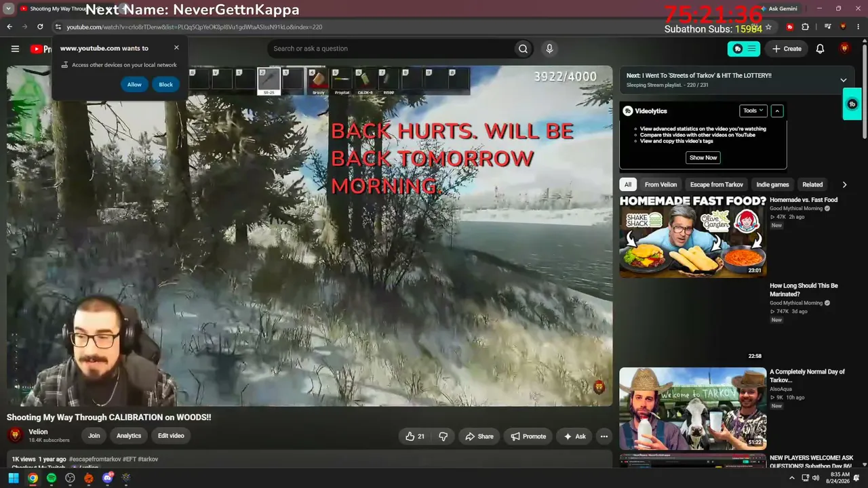868x488 pixels.
Task: Select the From Velion filter chip
Action: tap(660, 184)
